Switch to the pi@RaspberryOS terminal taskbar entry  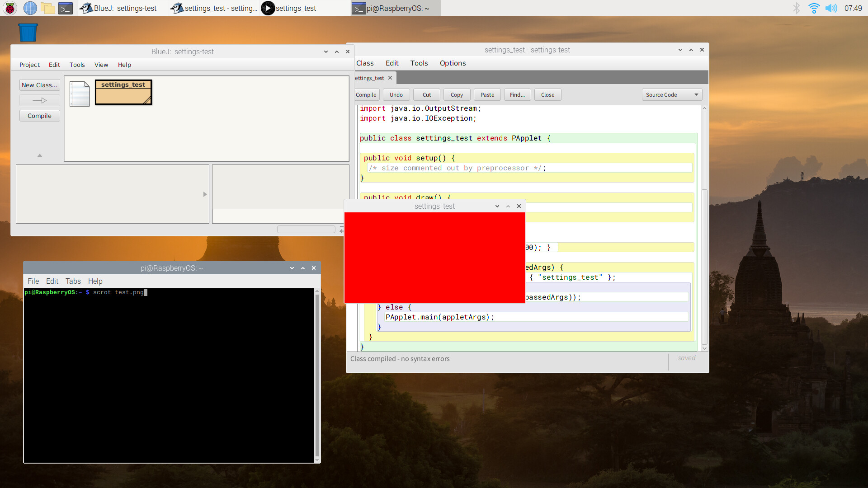point(396,8)
